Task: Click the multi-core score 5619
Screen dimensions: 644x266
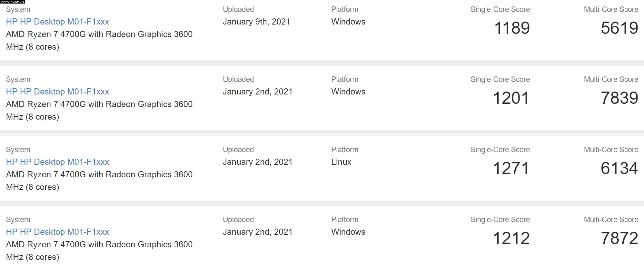Action: point(619,28)
